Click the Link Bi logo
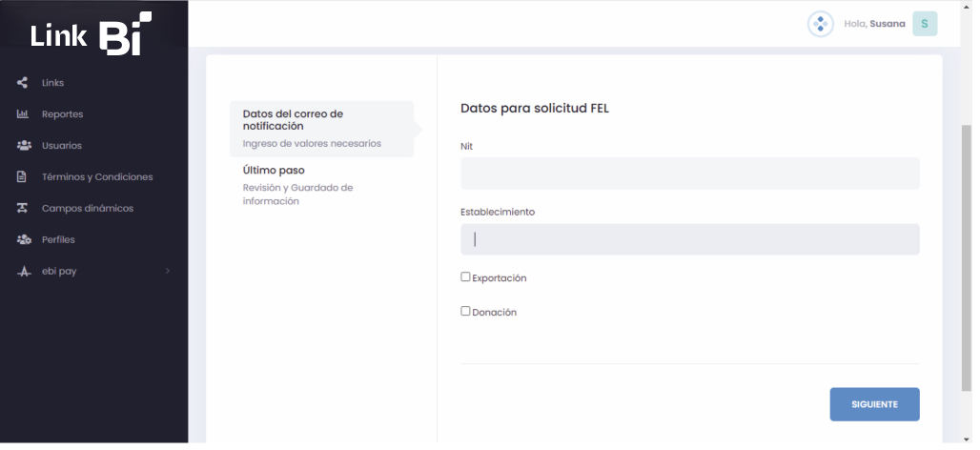This screenshot has width=980, height=450. pos(92,33)
